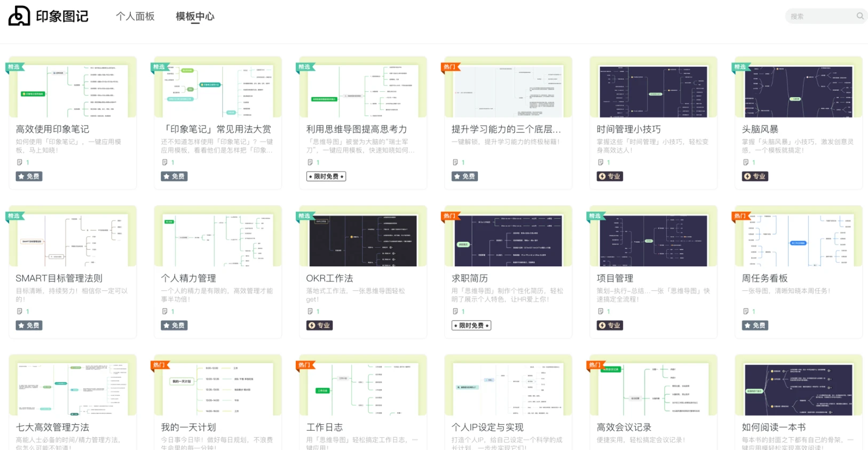Click 专业 badge on 项目管理 card

pos(610,325)
